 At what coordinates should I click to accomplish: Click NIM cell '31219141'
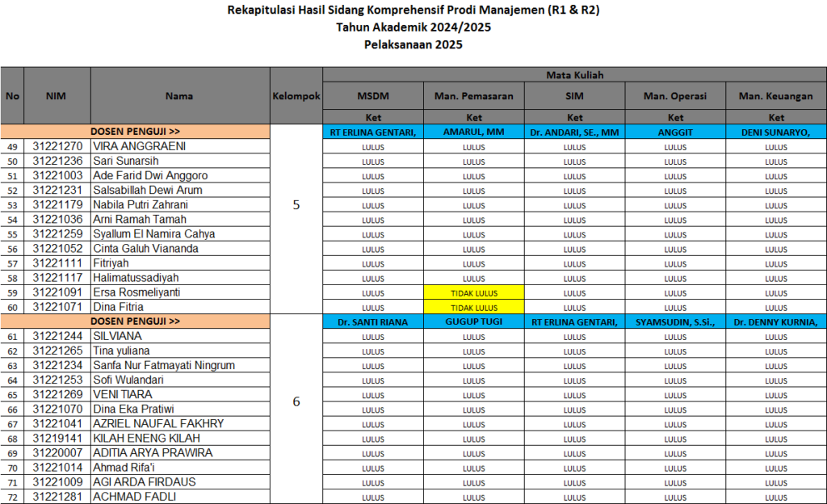57,438
